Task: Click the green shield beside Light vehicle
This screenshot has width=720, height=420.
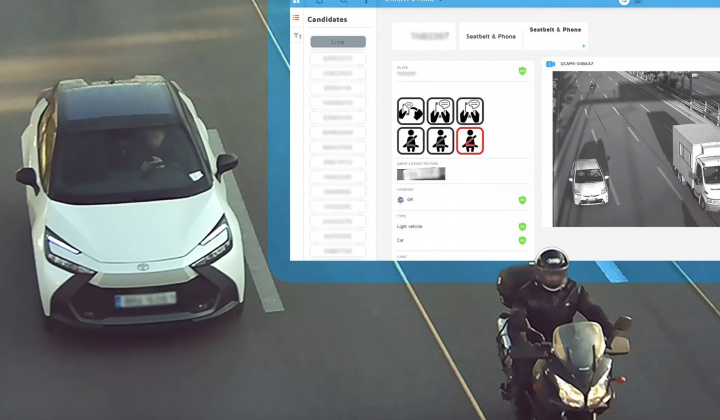Action: [522, 227]
